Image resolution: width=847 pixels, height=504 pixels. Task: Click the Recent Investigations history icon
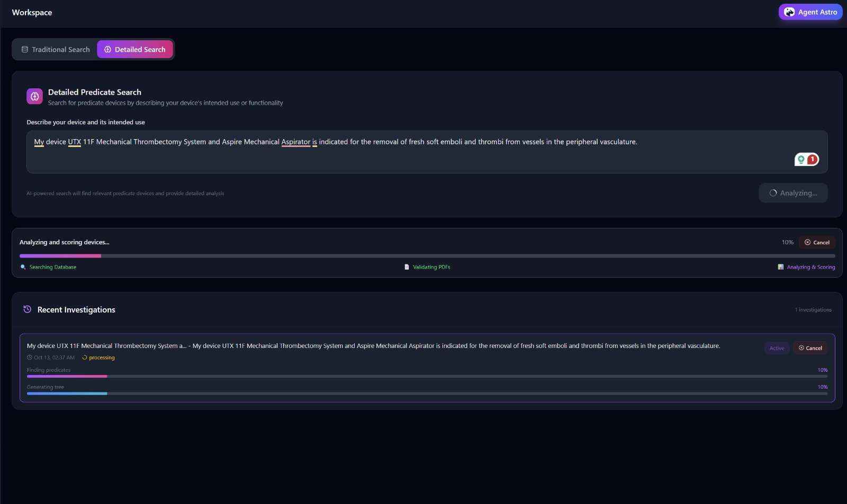pos(28,309)
